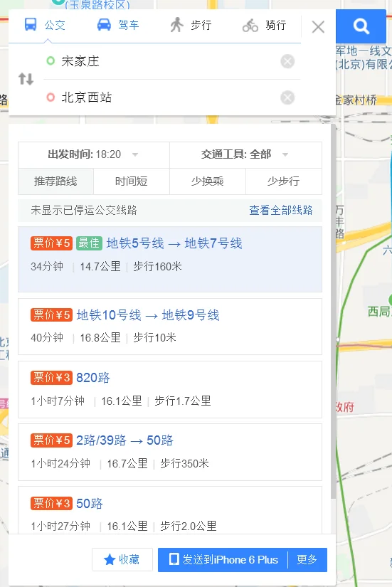Click 步行2.0公里 text on 50路
Image resolution: width=392 pixels, height=587 pixels.
189,526
